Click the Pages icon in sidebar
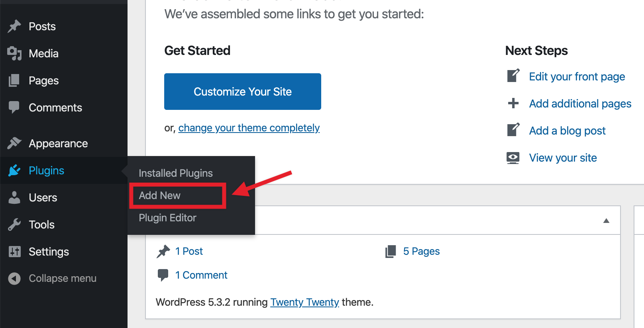The width and height of the screenshot is (644, 328). [x=14, y=80]
